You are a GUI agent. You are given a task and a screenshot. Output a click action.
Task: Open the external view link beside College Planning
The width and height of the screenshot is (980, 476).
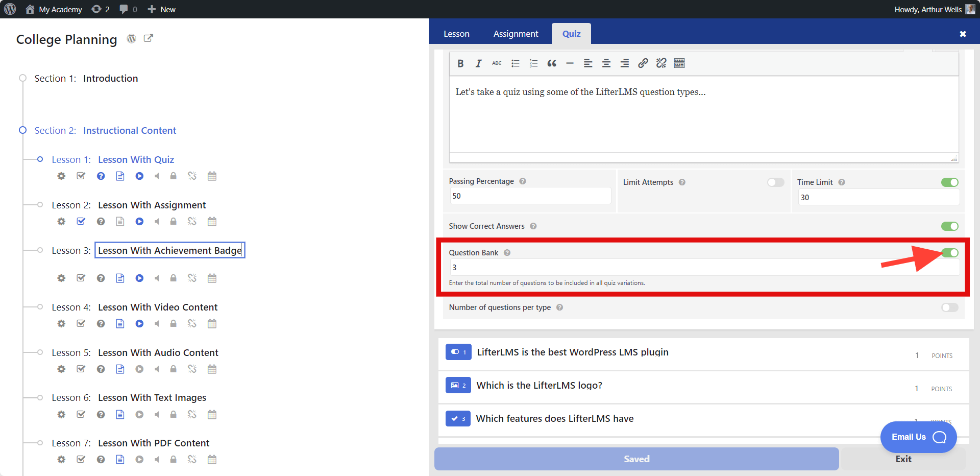(149, 38)
